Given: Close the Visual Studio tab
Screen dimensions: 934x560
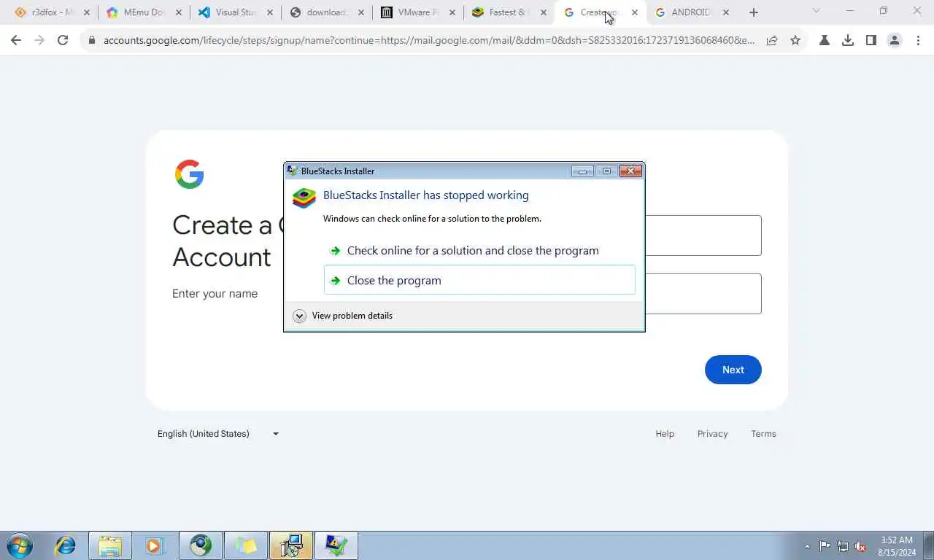Looking at the screenshot, I should tap(270, 12).
